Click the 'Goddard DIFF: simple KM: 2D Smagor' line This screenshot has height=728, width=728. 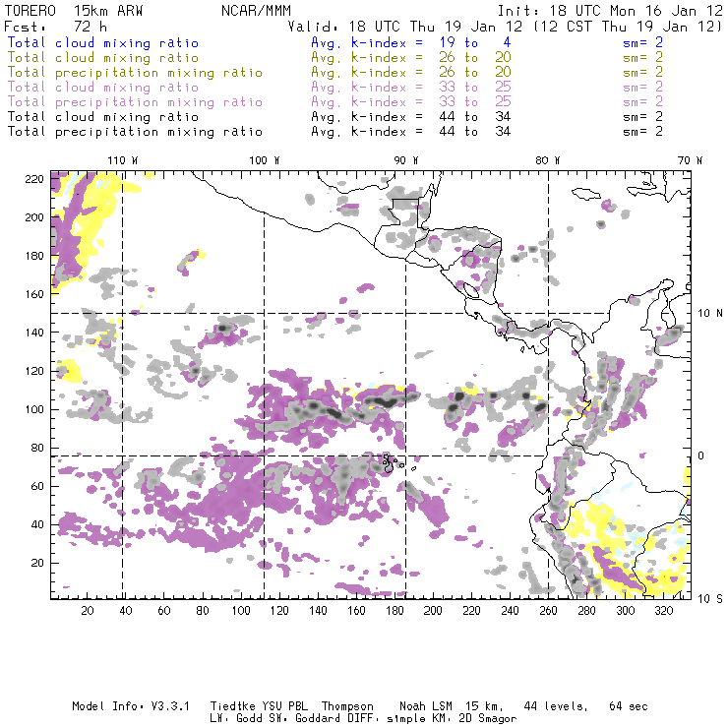(405, 719)
